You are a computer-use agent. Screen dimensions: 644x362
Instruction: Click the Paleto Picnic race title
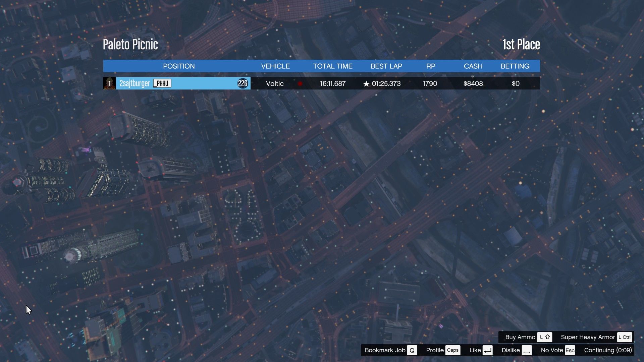coord(130,44)
